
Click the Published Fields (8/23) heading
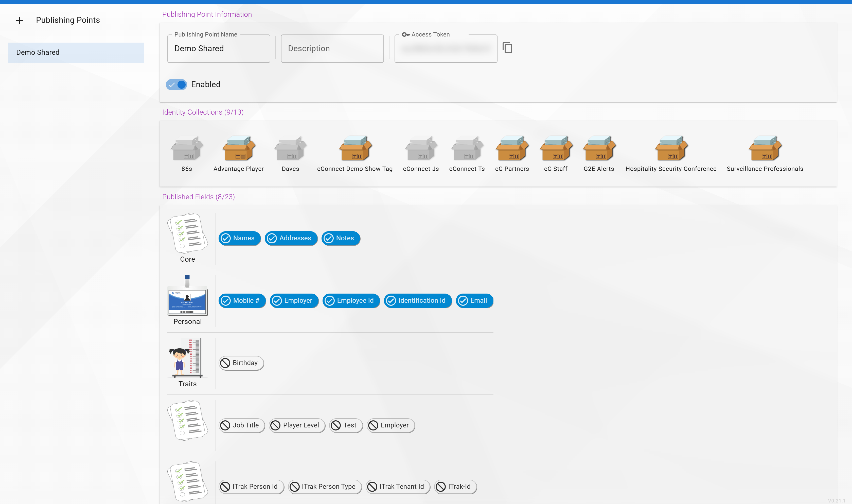click(199, 197)
